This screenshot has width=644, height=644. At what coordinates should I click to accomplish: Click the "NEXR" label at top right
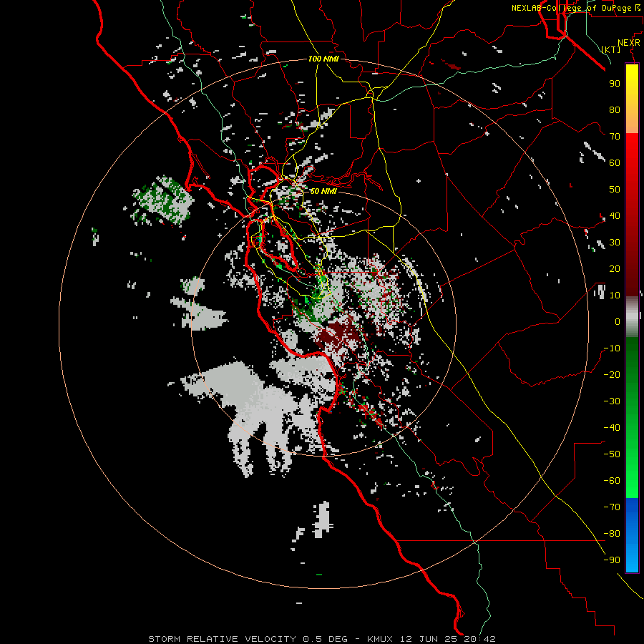tap(629, 43)
